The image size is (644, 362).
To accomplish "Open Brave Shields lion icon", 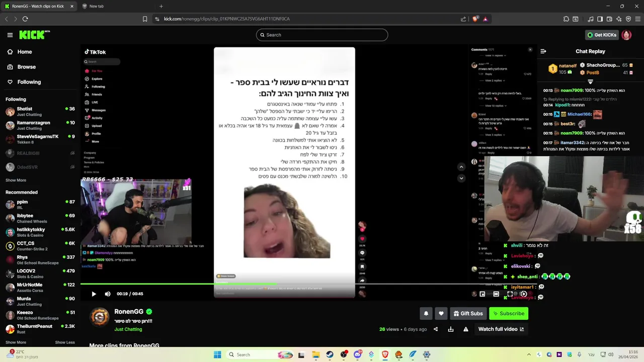I will (x=475, y=19).
